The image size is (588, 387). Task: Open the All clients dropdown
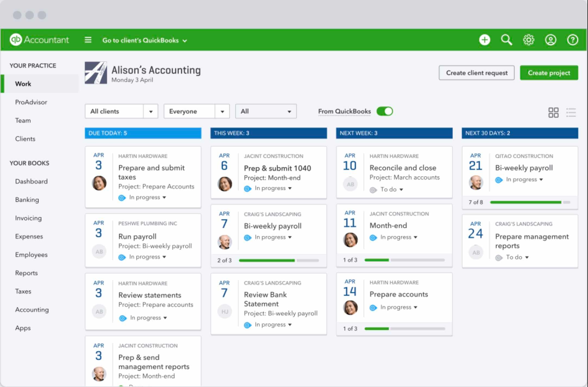(121, 111)
